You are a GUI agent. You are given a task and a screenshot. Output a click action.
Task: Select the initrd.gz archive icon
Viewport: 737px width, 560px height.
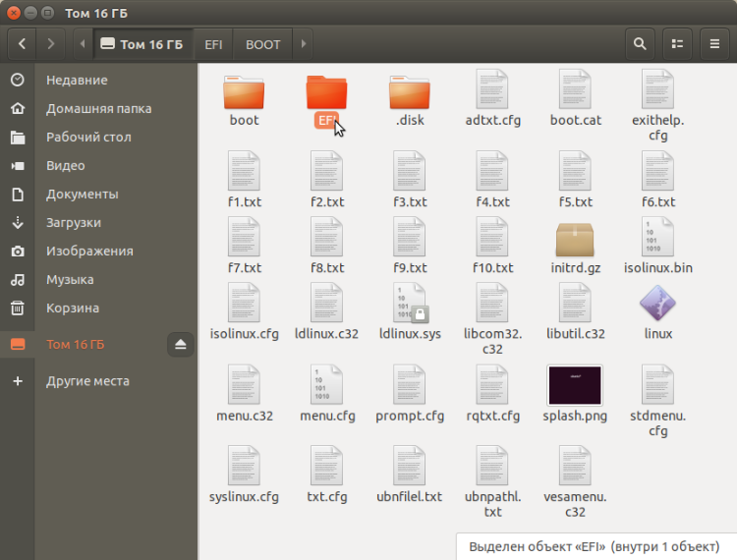[575, 239]
